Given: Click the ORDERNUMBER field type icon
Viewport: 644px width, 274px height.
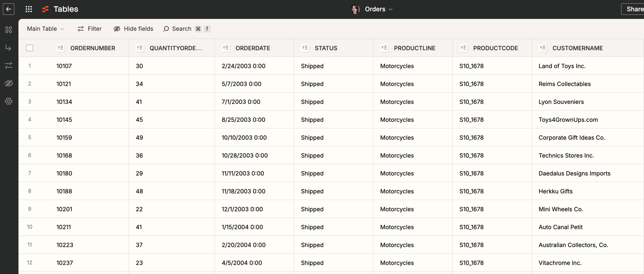Looking at the screenshot, I should point(61,48).
